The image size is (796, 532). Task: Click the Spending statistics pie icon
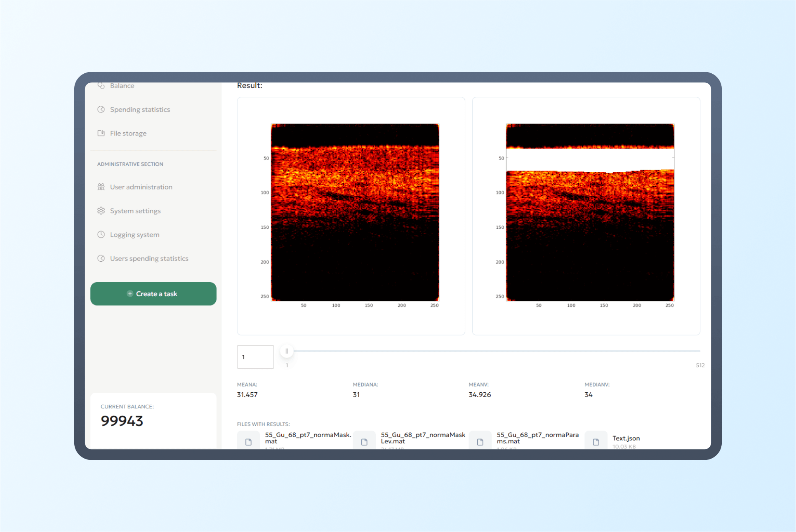(x=101, y=110)
